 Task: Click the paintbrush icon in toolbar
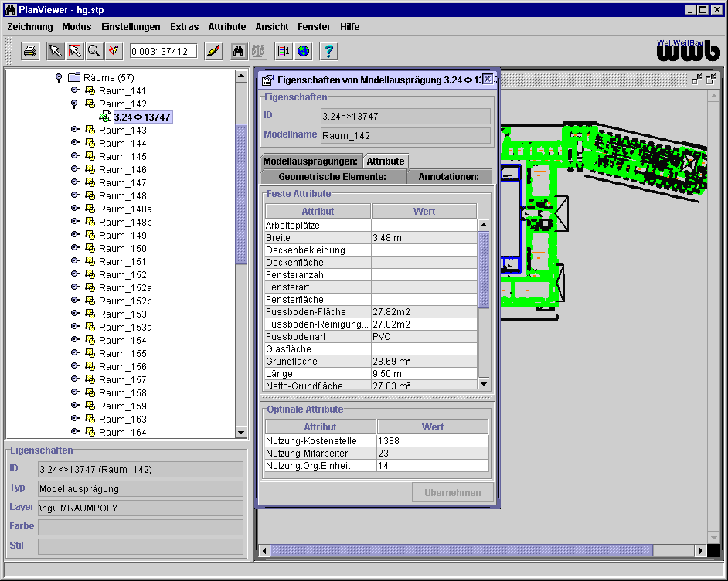click(x=213, y=51)
